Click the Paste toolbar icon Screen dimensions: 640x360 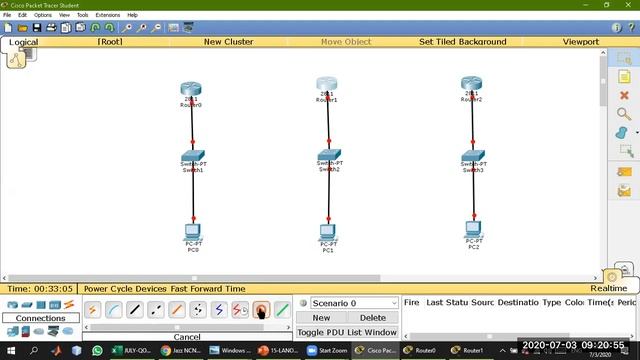pyautogui.click(x=80, y=28)
